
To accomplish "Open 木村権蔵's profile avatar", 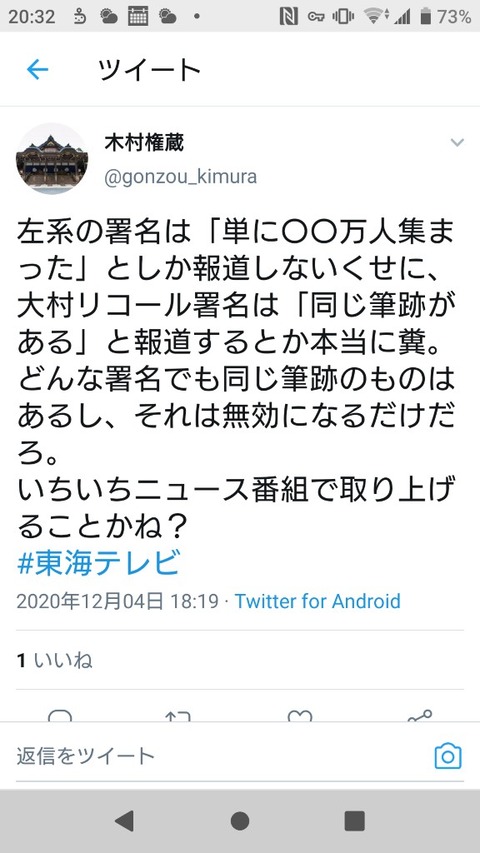I will click(x=52, y=158).
